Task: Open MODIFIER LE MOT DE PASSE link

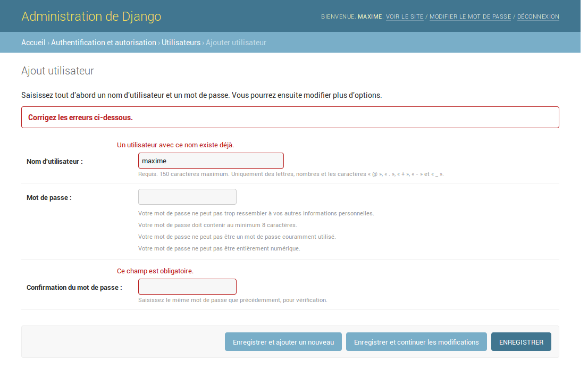Action: (471, 16)
